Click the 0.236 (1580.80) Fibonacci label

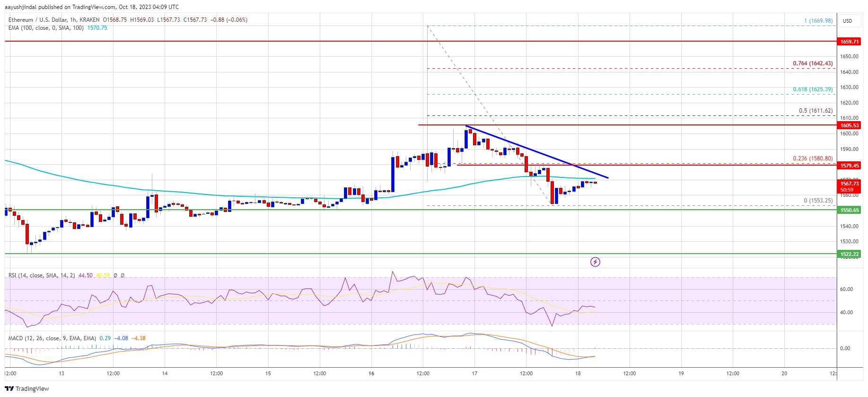[813, 159]
